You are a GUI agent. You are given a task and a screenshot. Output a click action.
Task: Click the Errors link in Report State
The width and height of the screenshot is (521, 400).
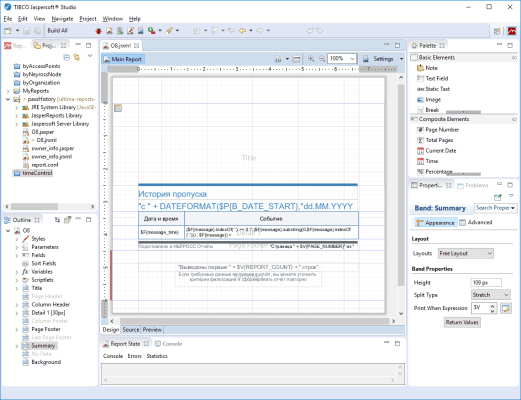134,356
